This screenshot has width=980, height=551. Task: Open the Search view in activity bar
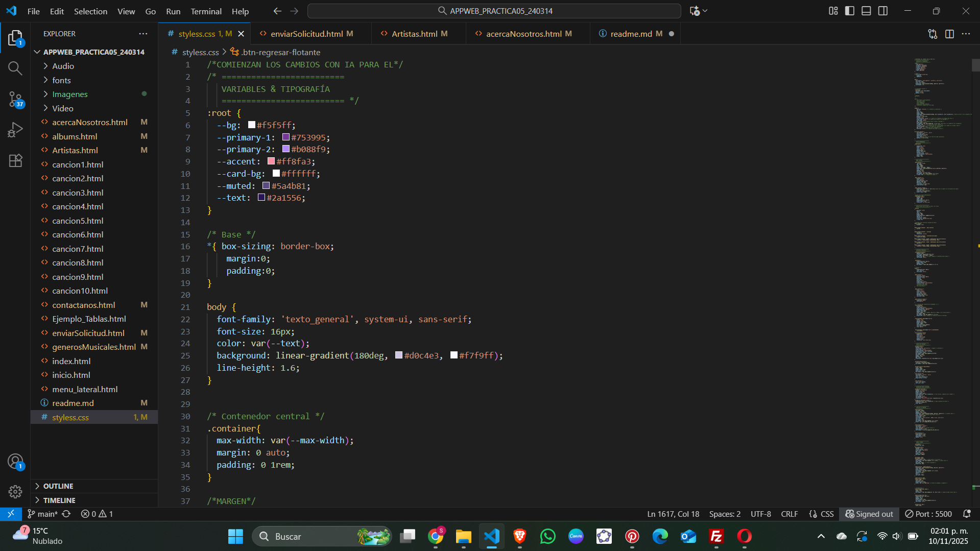tap(15, 68)
